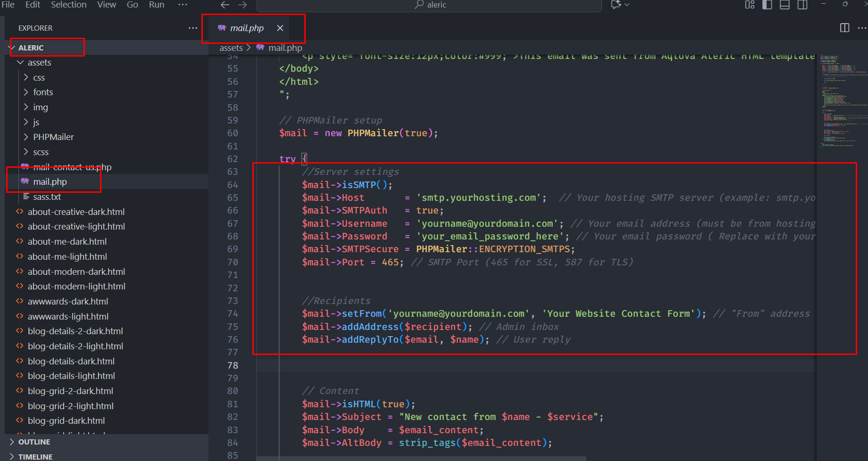The width and height of the screenshot is (868, 461).
Task: Toggle the secondary sidebar visibility
Action: coord(802,5)
